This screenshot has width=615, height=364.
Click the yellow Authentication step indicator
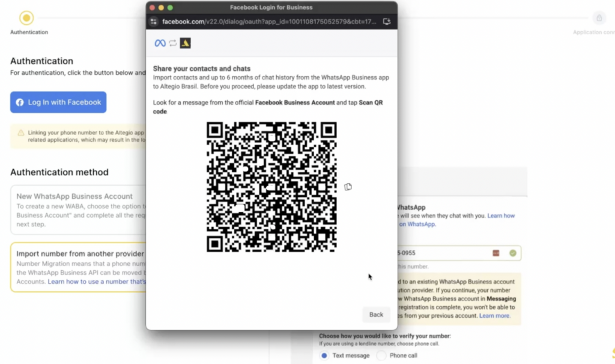26,18
